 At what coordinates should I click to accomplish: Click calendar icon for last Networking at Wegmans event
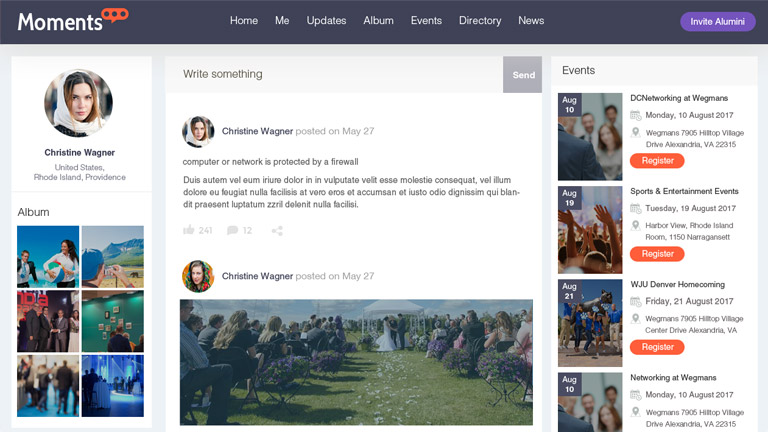coord(635,395)
